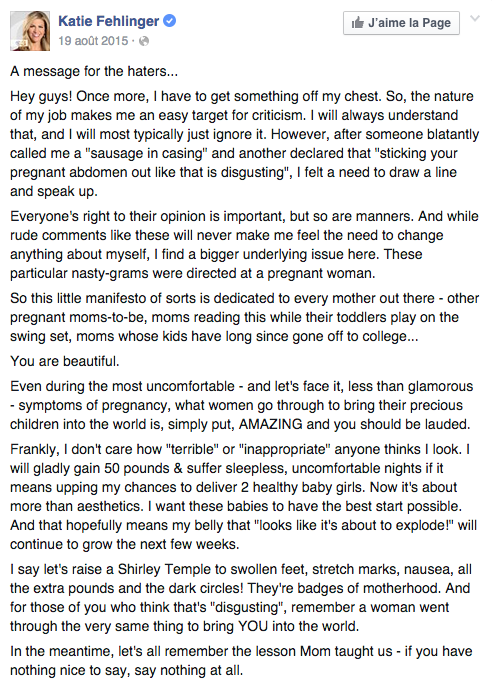
Task: Click the 'You are beautiful.' line
Action: coord(65,361)
